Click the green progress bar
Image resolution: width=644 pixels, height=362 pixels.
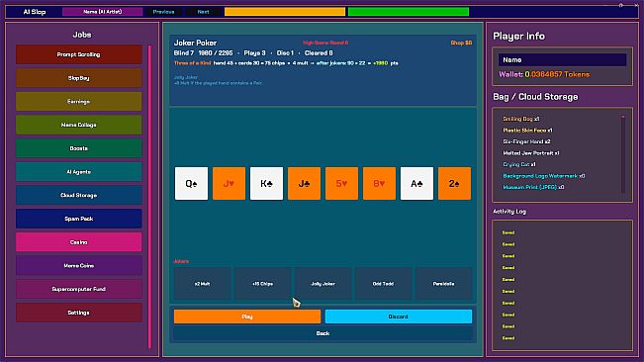click(409, 12)
